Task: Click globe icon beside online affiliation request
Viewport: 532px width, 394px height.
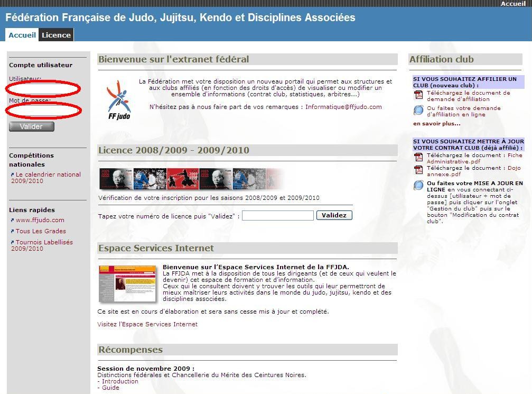Action: coord(418,110)
